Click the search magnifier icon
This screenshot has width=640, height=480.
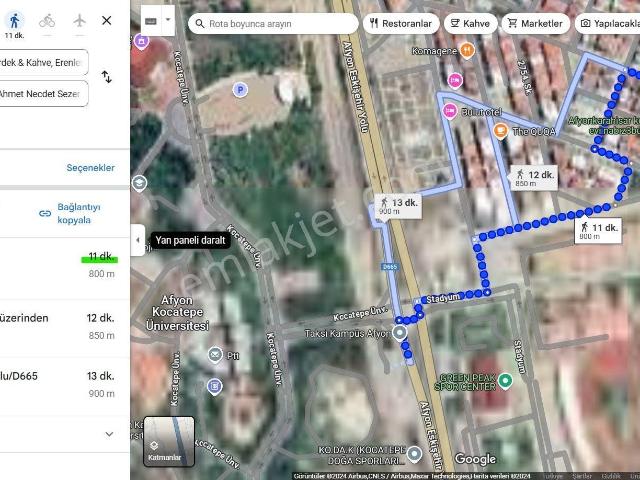(200, 24)
